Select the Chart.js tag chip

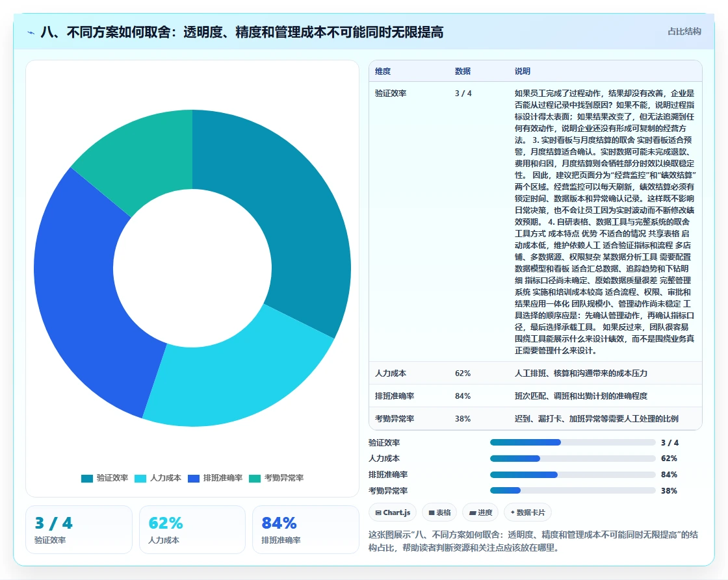[393, 512]
